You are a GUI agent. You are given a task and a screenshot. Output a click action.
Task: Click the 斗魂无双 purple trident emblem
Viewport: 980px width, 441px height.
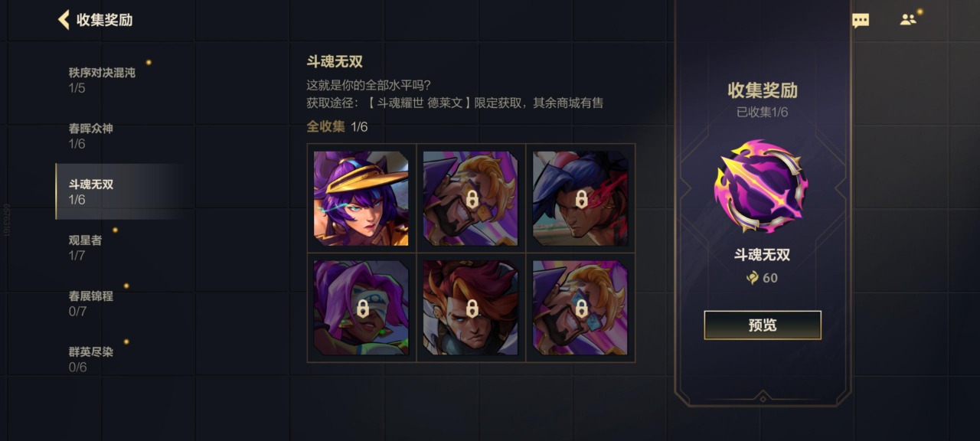(x=762, y=186)
